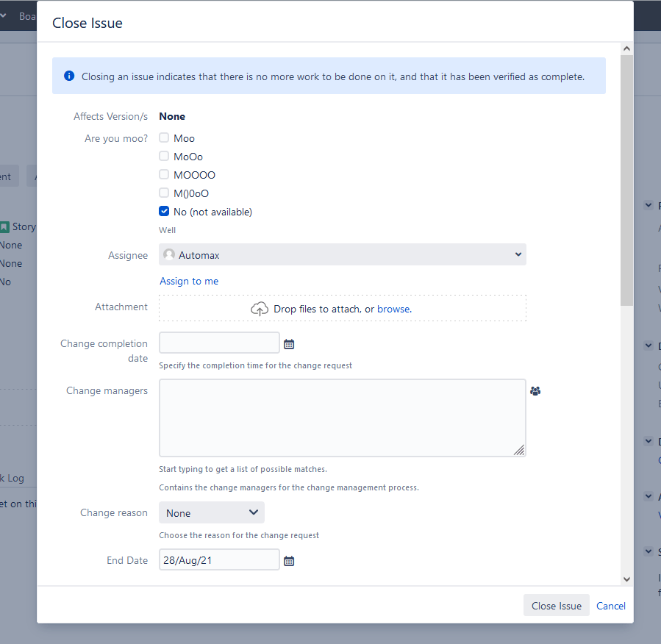The image size is (661, 644).
Task: Uncheck No (not available) option
Action: tap(164, 212)
